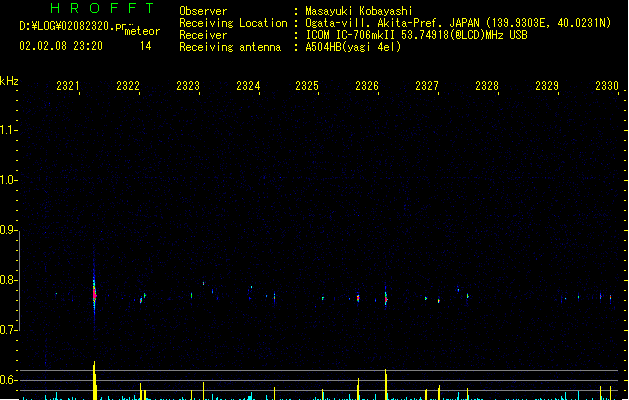629x400 pixels.
Task: Click the 1.0 kHz frequency label
Action: tap(8, 180)
